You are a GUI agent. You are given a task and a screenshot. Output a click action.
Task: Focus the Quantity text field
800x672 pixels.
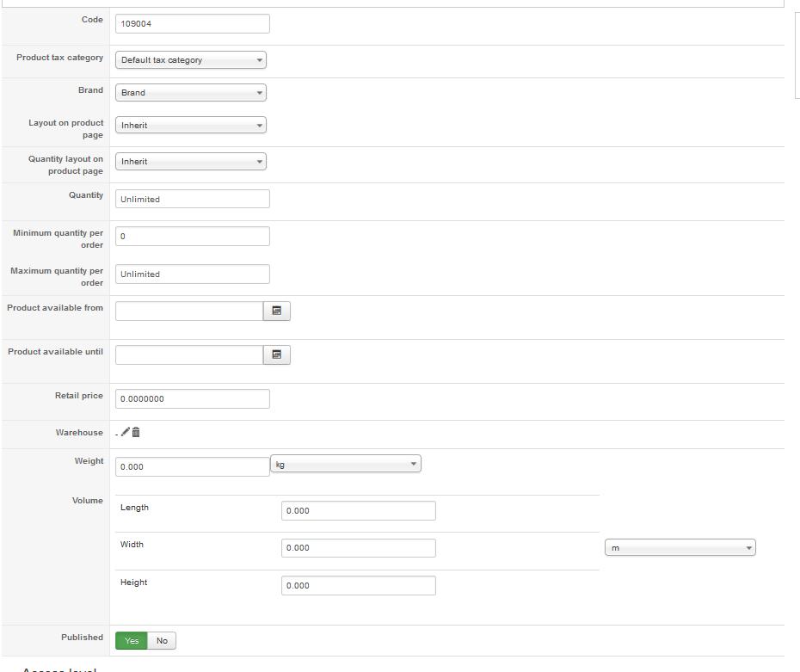click(x=192, y=200)
